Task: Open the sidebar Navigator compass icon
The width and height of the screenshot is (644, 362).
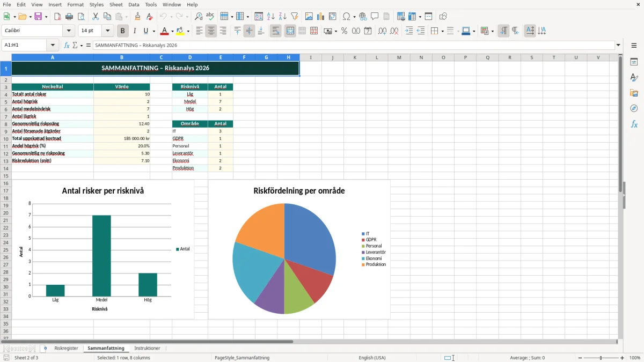Action: pyautogui.click(x=634, y=108)
